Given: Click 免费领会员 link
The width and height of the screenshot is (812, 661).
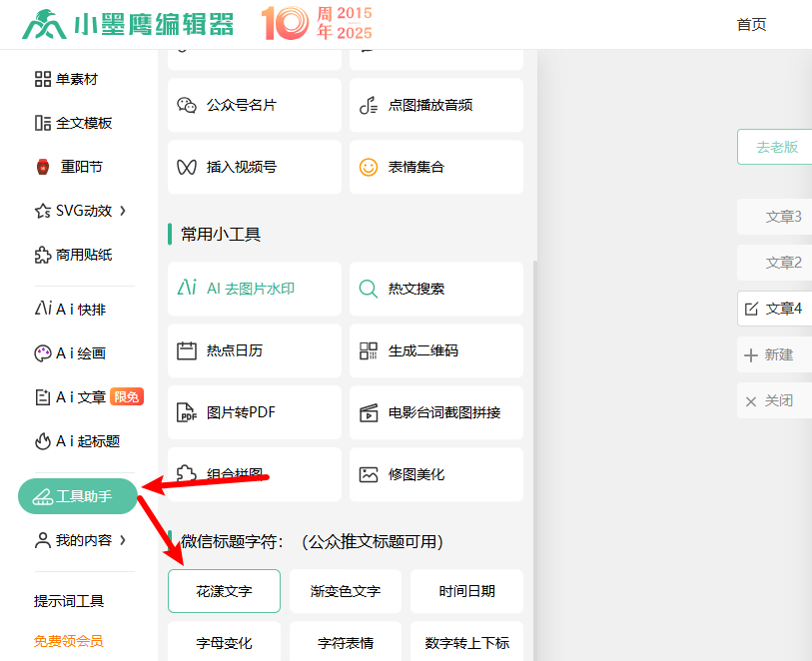Looking at the screenshot, I should [x=68, y=641].
